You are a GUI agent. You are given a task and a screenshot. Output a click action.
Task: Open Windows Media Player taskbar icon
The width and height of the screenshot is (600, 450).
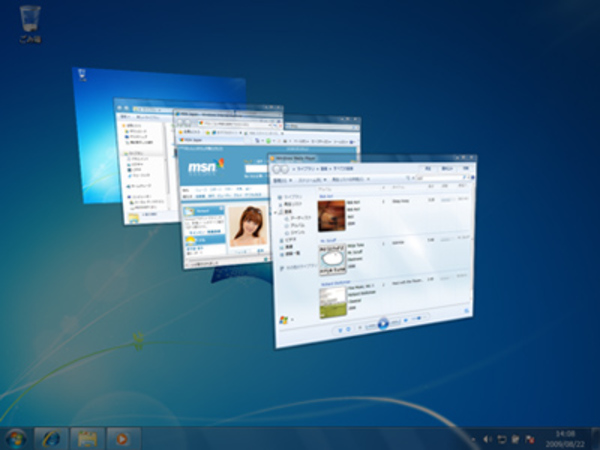point(123,439)
